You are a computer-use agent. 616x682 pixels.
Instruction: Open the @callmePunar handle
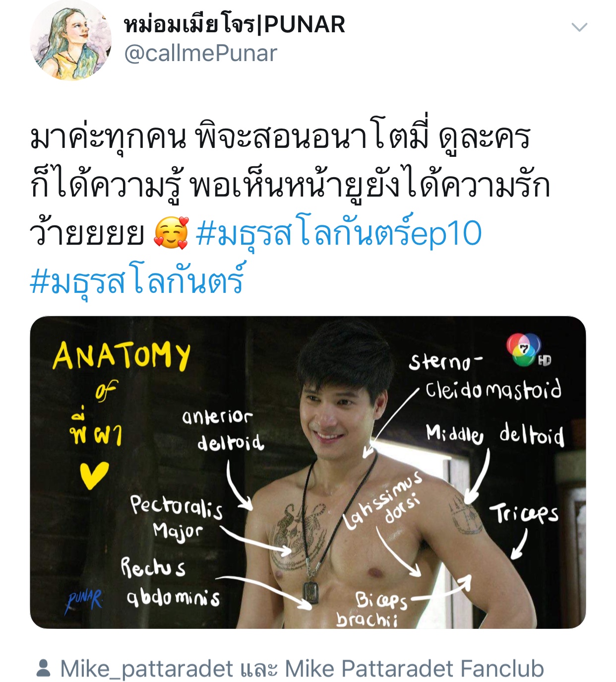200,54
